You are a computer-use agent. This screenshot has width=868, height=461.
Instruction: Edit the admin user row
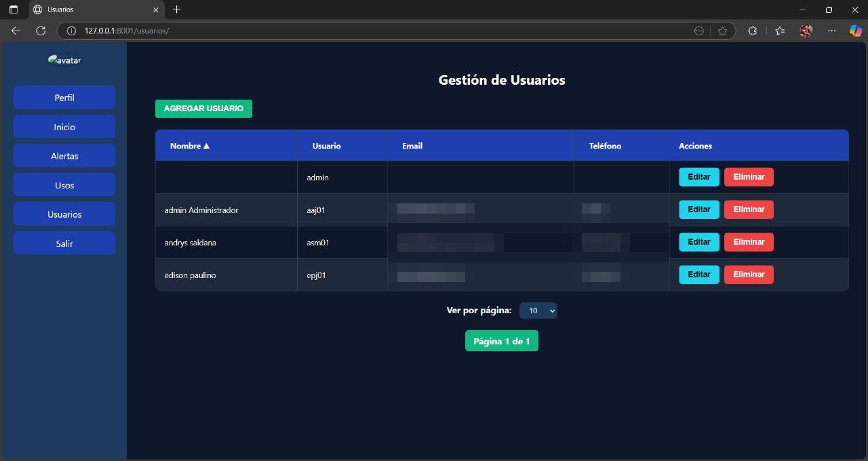coord(699,177)
